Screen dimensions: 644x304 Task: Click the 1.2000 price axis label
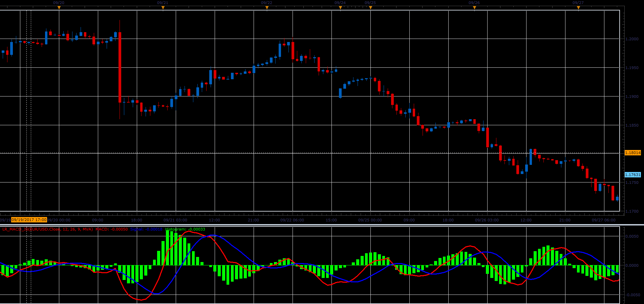point(632,39)
